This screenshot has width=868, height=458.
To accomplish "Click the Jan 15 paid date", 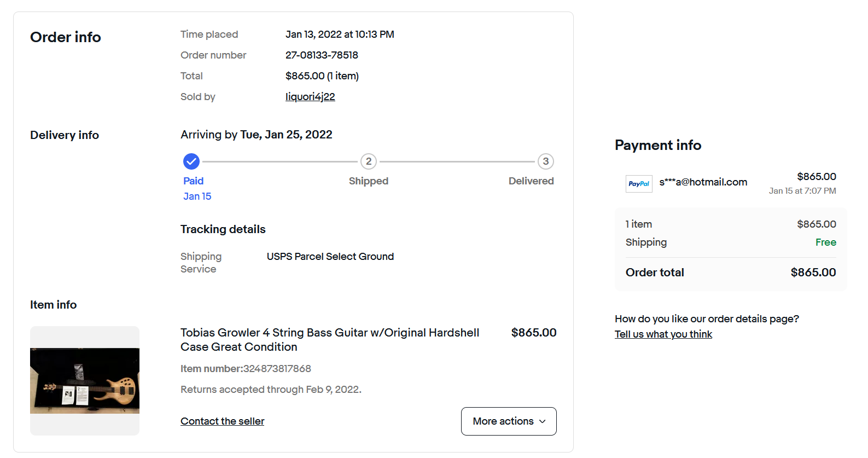I will (197, 196).
